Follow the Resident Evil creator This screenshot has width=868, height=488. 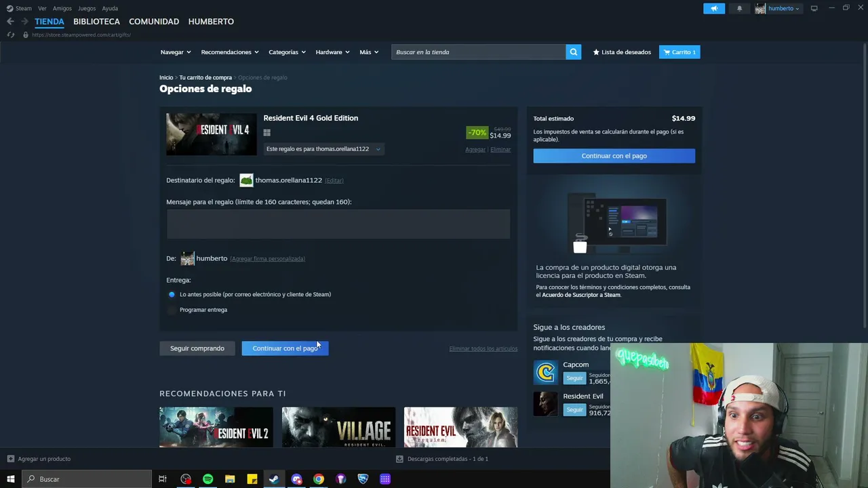(x=574, y=410)
